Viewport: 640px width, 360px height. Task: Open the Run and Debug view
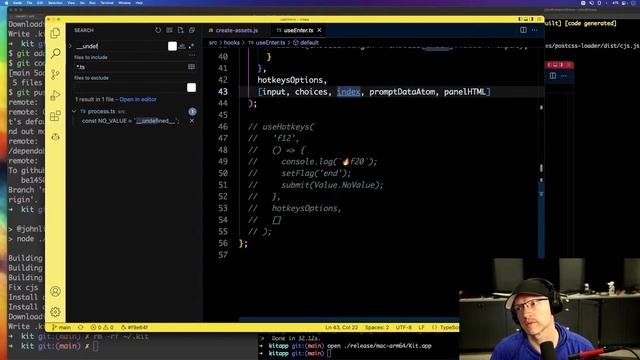(55, 95)
